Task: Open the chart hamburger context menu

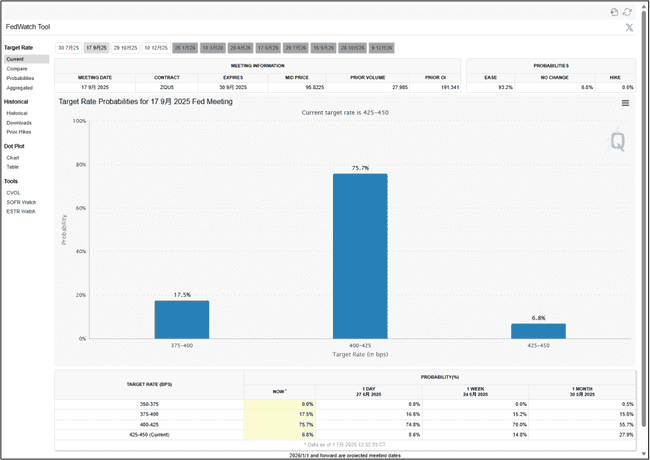Action: tap(625, 103)
